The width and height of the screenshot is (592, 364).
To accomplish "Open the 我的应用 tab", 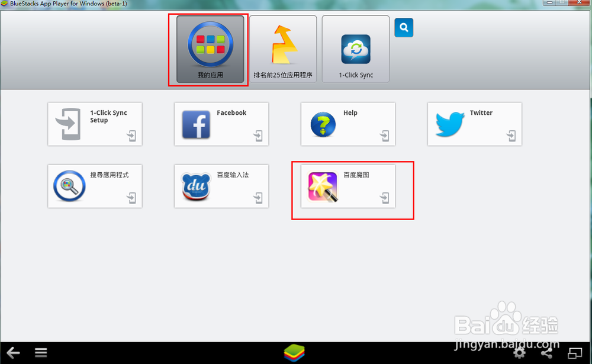I will point(210,49).
